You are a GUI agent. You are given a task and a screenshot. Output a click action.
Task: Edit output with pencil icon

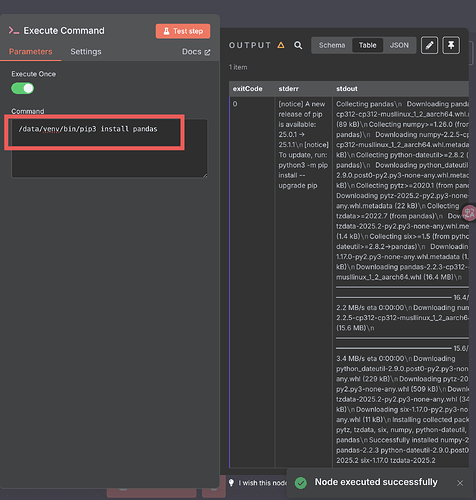(430, 45)
